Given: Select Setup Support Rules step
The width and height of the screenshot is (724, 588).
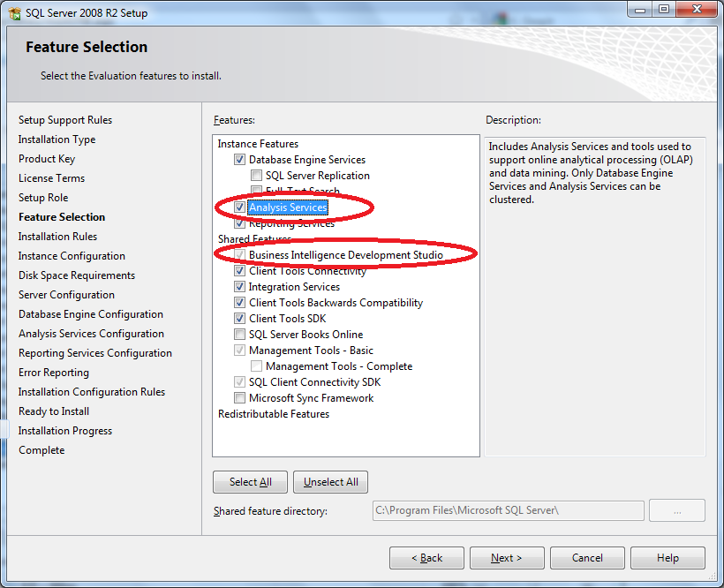Looking at the screenshot, I should [65, 120].
